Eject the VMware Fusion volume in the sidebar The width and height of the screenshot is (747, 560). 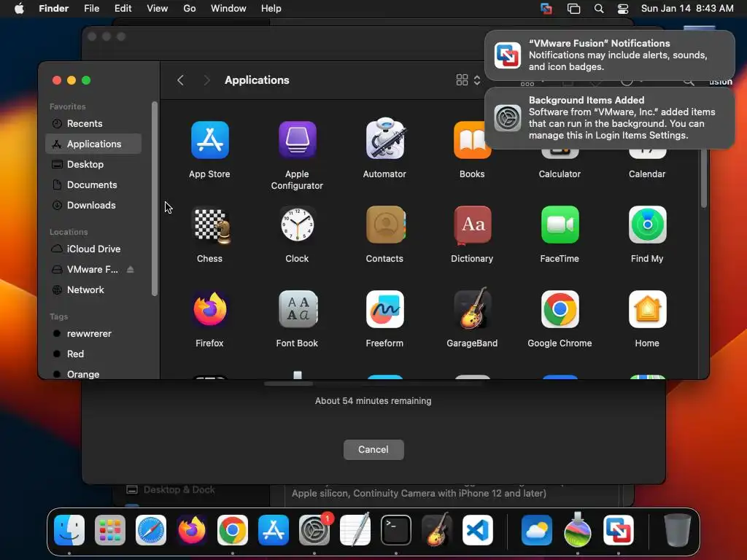coord(130,270)
